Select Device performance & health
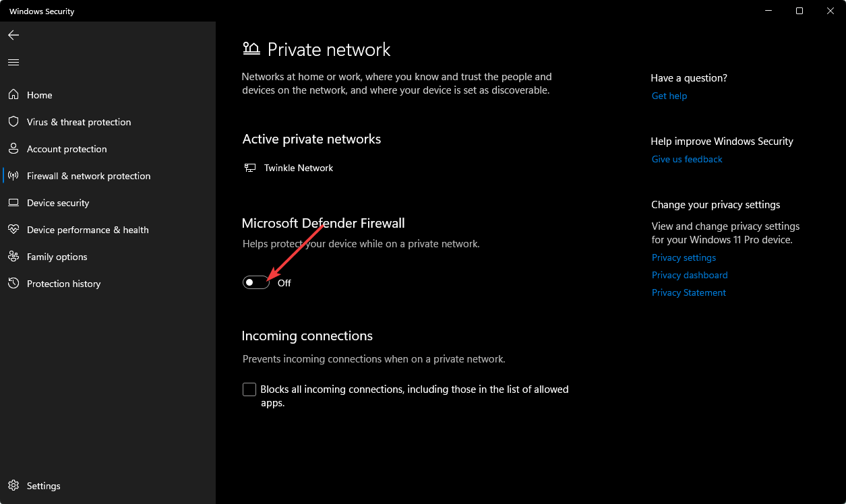Screen dimensions: 846x504 coord(88,230)
